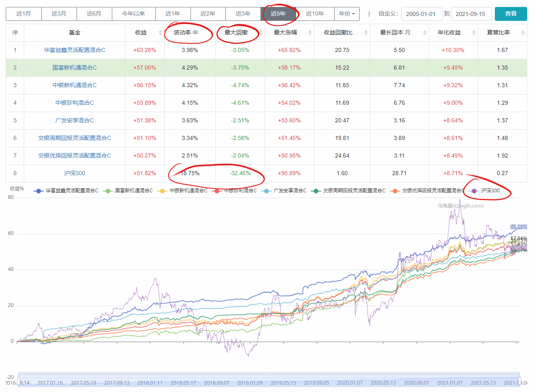Click 国富新机遇混合C return +57.06% cell
Viewport: 535px width, 392px height.
[x=145, y=68]
